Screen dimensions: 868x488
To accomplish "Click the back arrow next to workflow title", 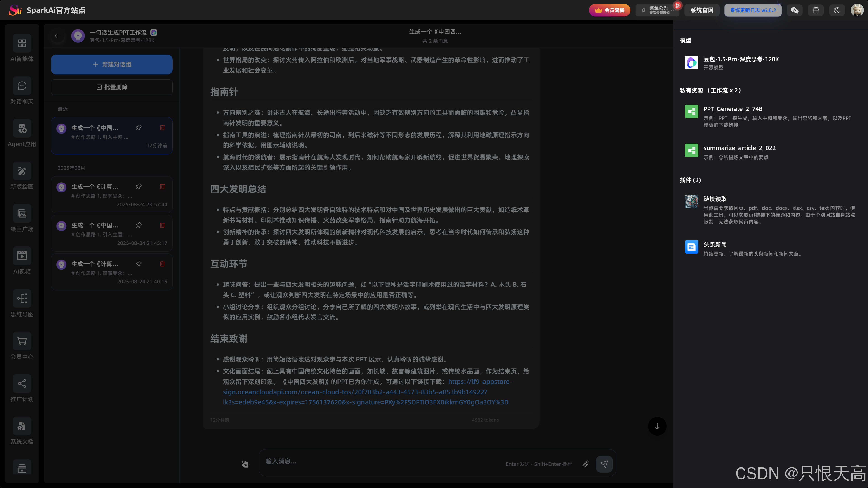I will (x=58, y=36).
